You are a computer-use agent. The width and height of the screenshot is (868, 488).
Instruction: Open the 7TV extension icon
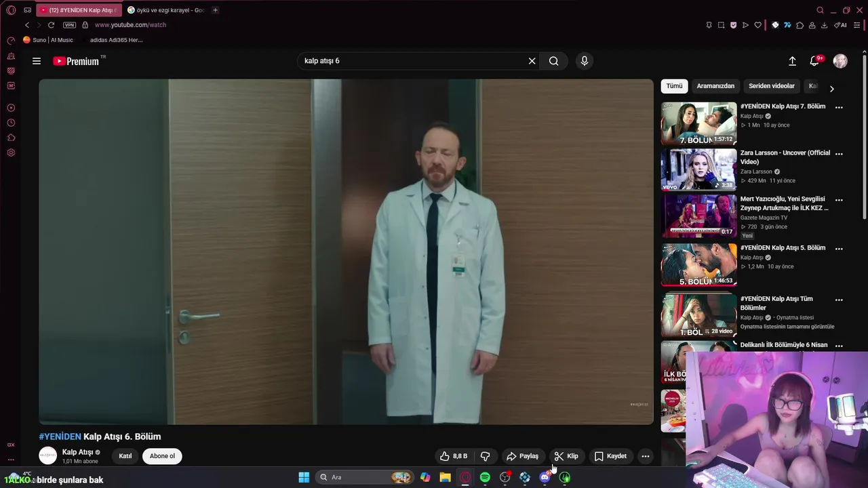787,25
